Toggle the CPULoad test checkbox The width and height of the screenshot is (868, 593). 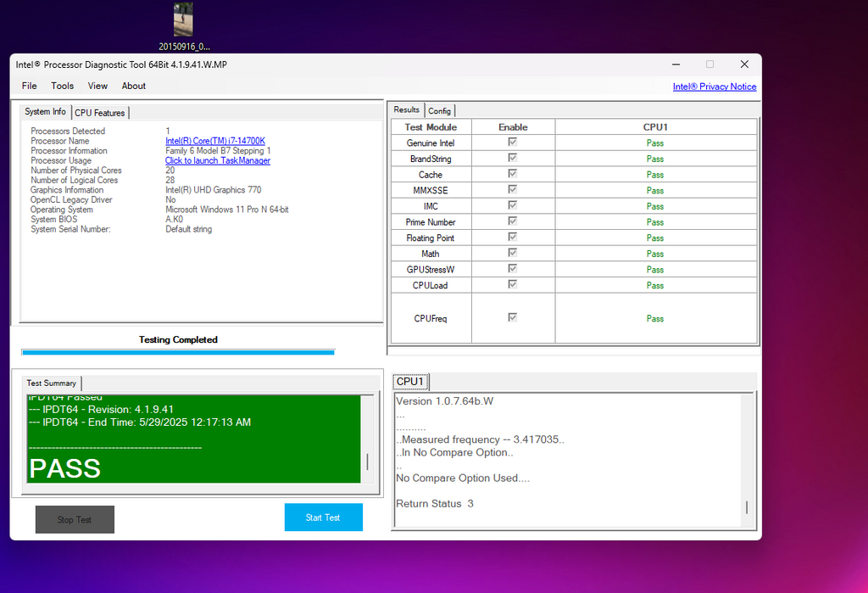click(513, 284)
